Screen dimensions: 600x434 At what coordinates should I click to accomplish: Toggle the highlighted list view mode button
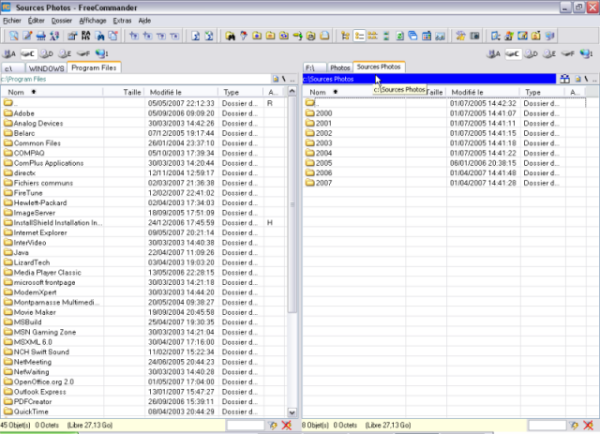tap(359, 36)
